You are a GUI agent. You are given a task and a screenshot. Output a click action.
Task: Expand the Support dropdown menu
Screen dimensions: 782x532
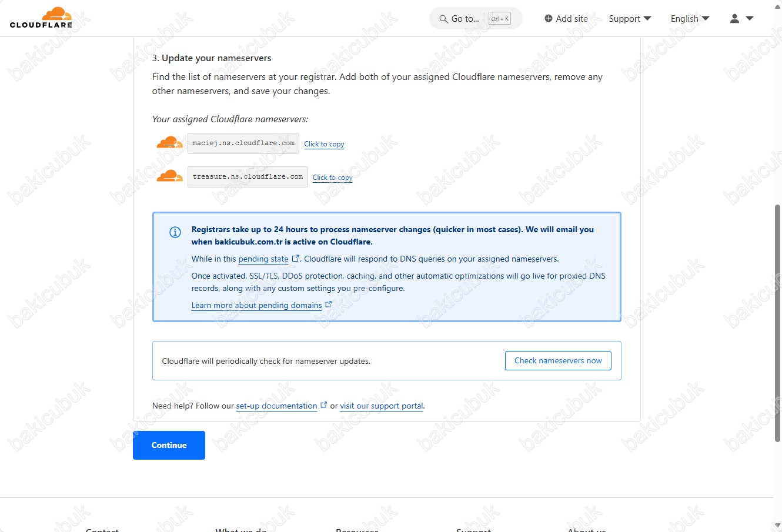[x=630, y=18]
